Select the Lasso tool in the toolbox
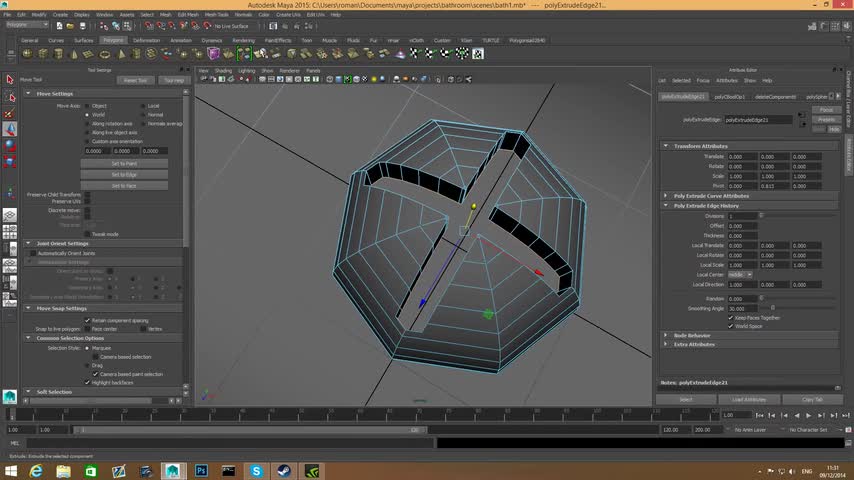 [x=10, y=96]
